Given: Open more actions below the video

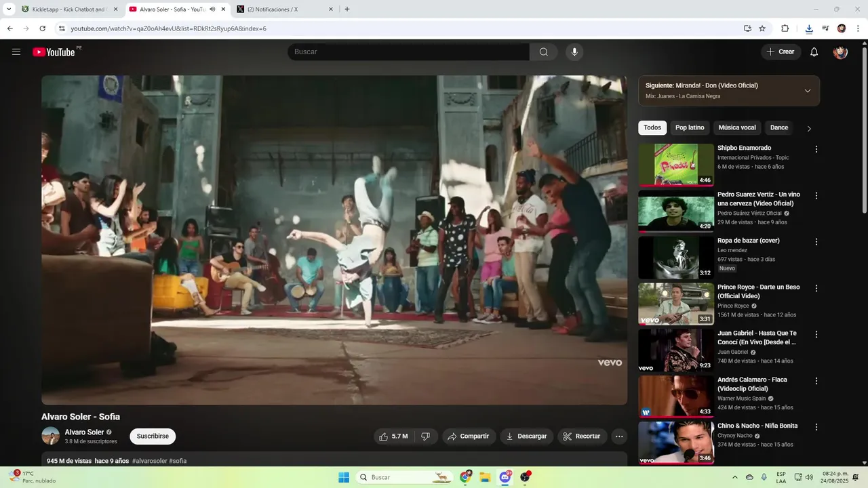Looking at the screenshot, I should point(619,436).
